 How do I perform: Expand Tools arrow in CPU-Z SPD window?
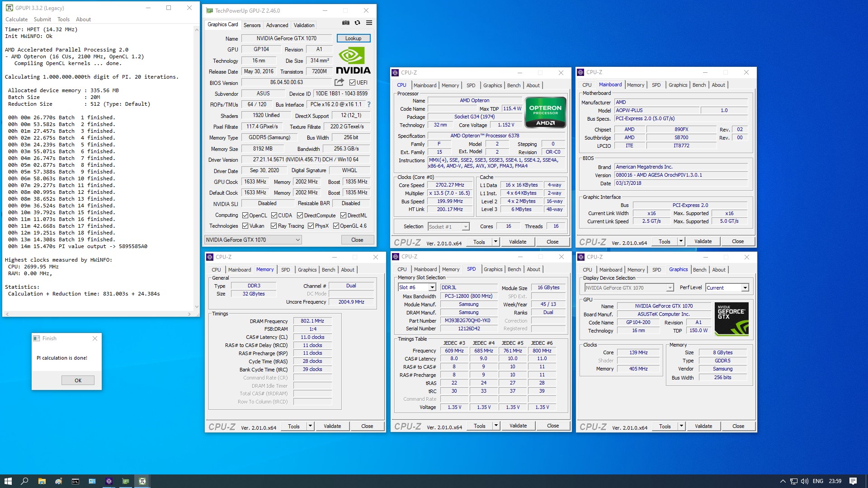click(496, 426)
